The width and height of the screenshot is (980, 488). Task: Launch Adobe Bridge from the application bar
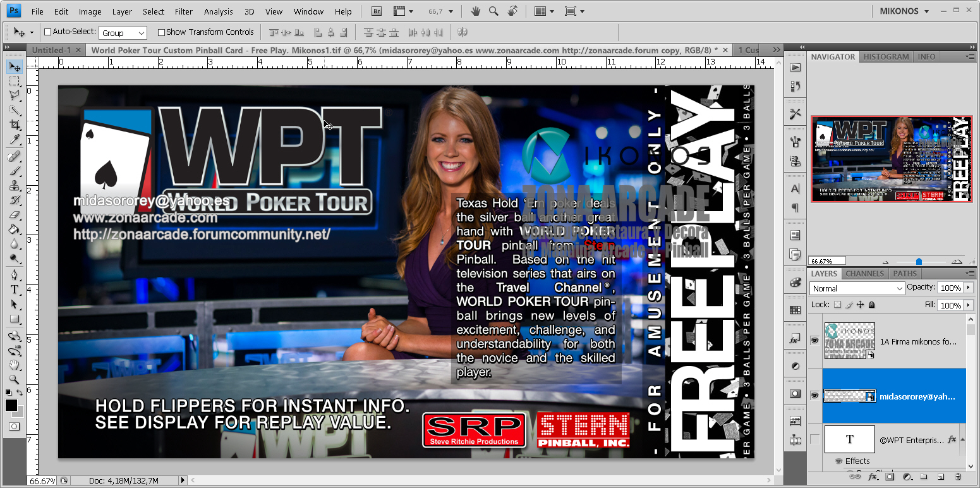[377, 11]
